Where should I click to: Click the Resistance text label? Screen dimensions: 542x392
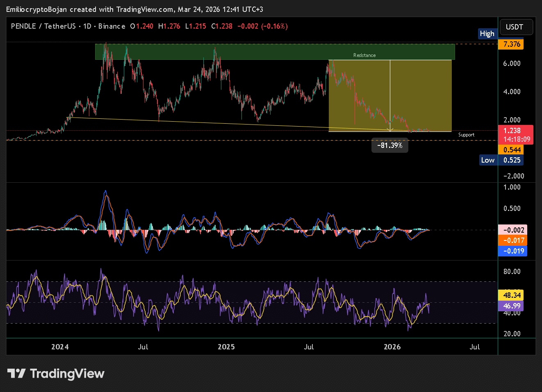pyautogui.click(x=364, y=55)
